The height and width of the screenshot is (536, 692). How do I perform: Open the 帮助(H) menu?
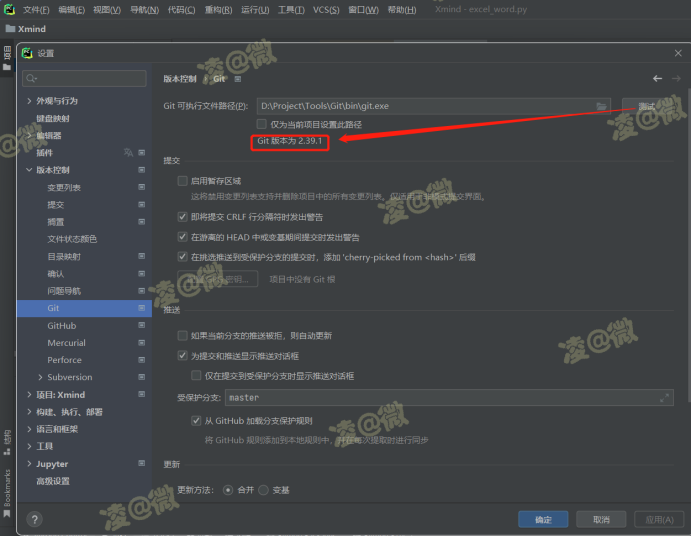(x=402, y=10)
